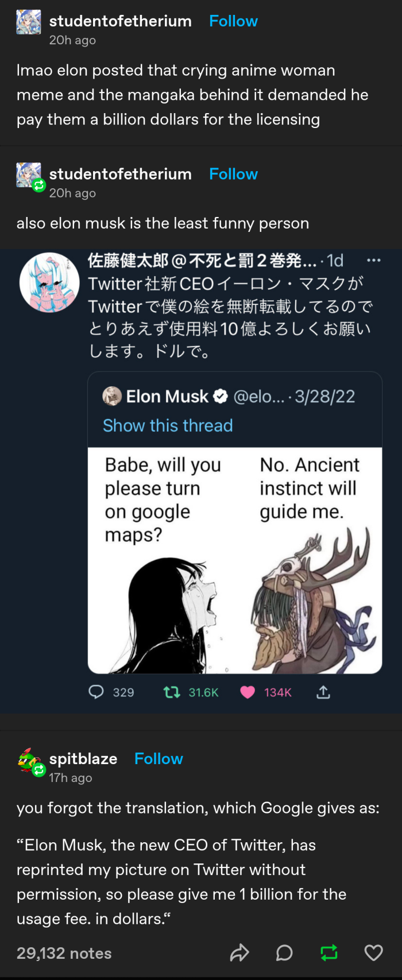This screenshot has height=980, width=402.
Task: Click the tweet's green retweet icon
Action: click(x=172, y=692)
